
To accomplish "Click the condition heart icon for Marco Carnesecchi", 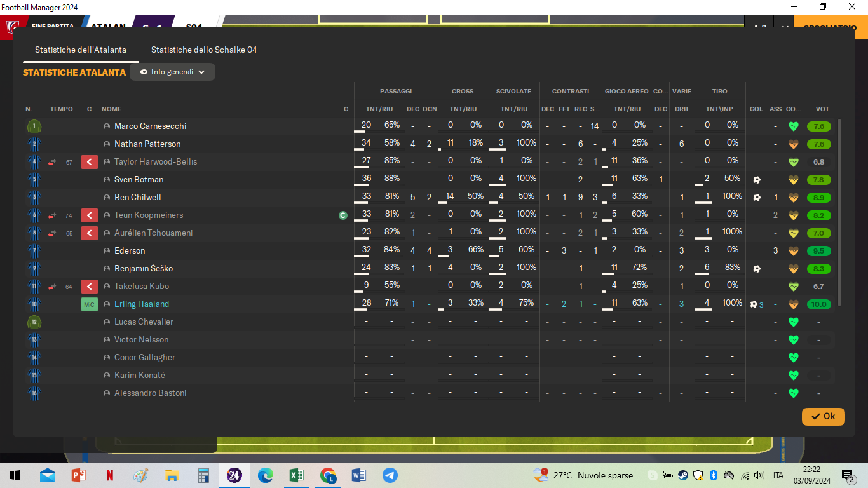I will [x=793, y=126].
